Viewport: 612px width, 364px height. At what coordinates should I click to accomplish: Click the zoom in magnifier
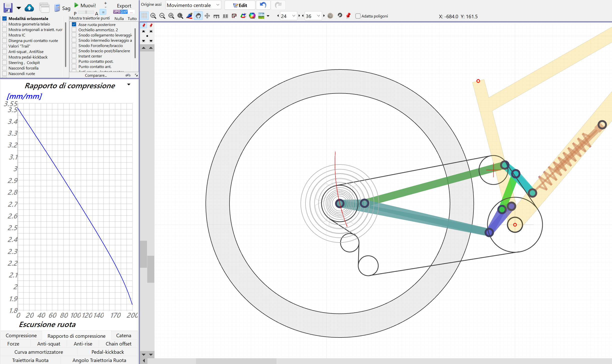pyautogui.click(x=153, y=16)
